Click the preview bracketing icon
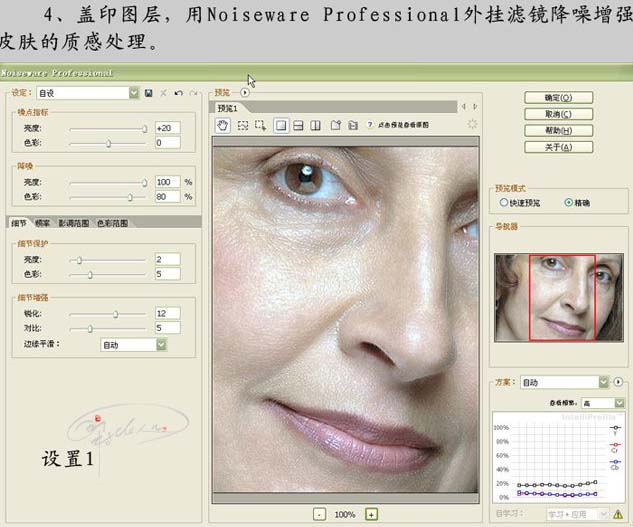This screenshot has width=633, height=527. point(353,125)
